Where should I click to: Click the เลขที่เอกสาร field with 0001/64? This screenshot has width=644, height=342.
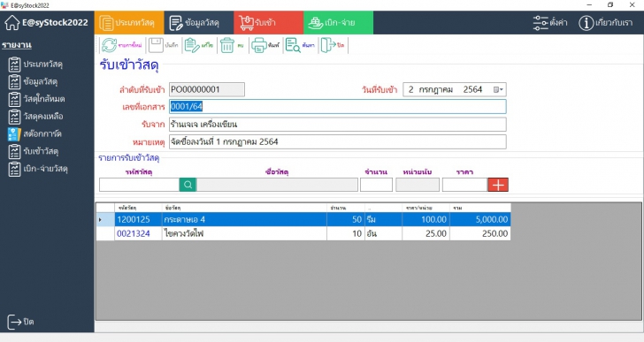[x=338, y=107]
